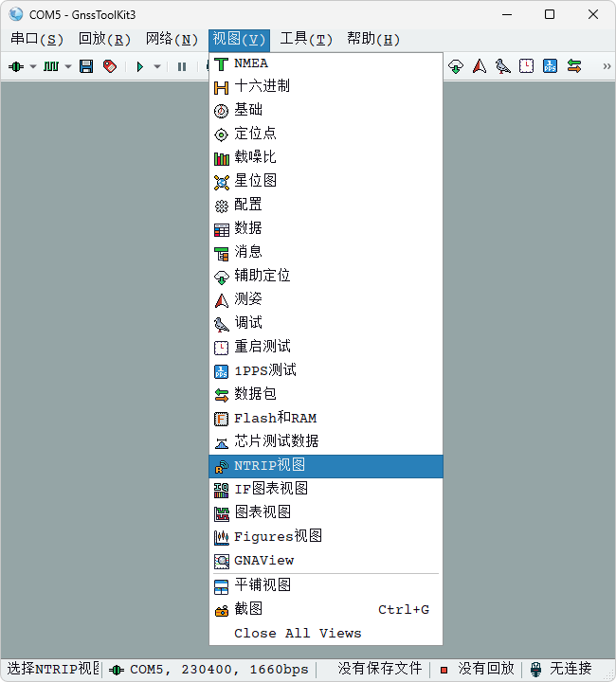Select 载噪比 CNR view menu item

pyautogui.click(x=326, y=157)
